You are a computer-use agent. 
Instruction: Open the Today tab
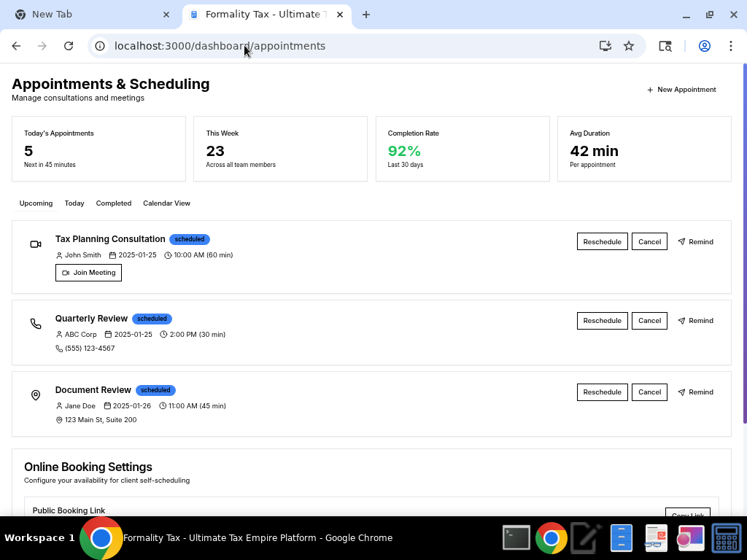(x=74, y=203)
